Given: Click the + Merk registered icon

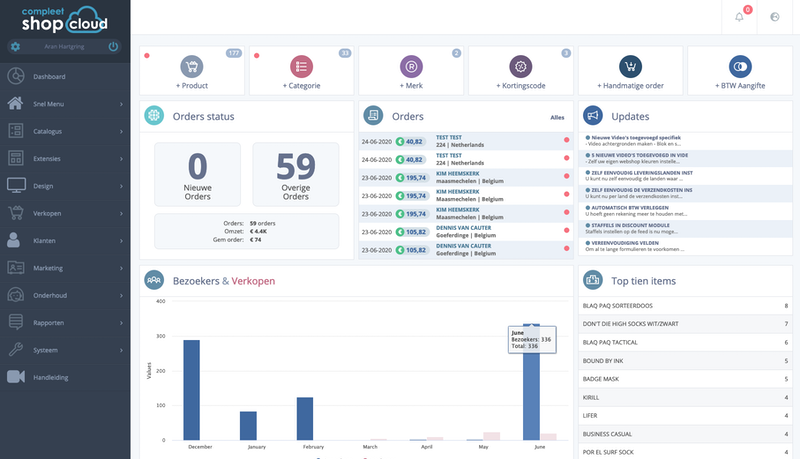Looking at the screenshot, I should point(410,66).
